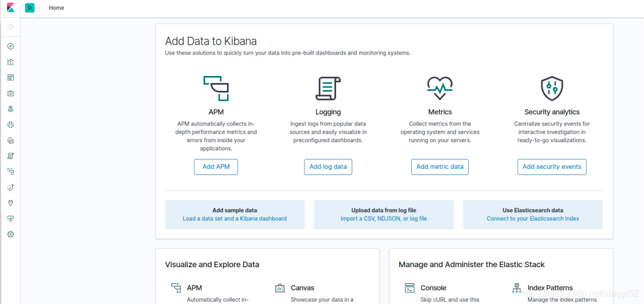Click the Index Patterns icon

coord(516,288)
